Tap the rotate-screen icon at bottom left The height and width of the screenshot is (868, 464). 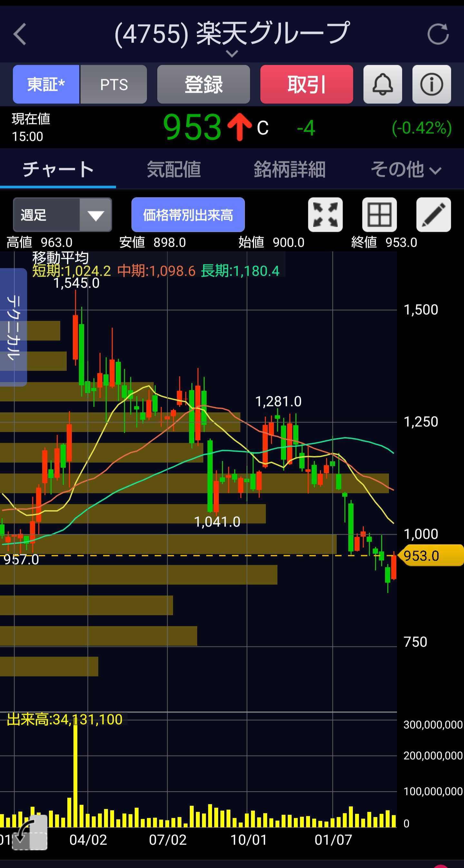[30, 832]
